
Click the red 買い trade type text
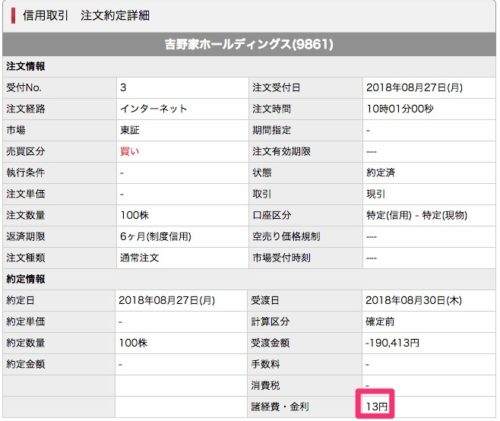pyautogui.click(x=130, y=151)
